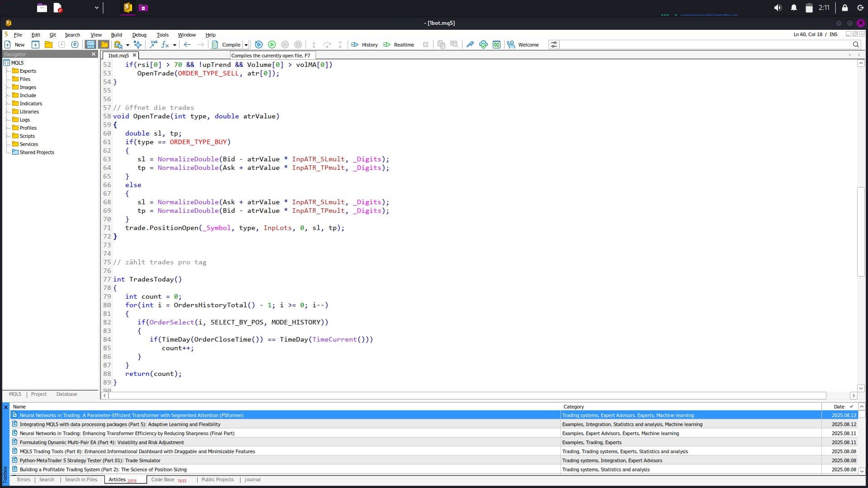868x488 pixels.
Task: Click the toolbar search input field
Action: click(705, 44)
